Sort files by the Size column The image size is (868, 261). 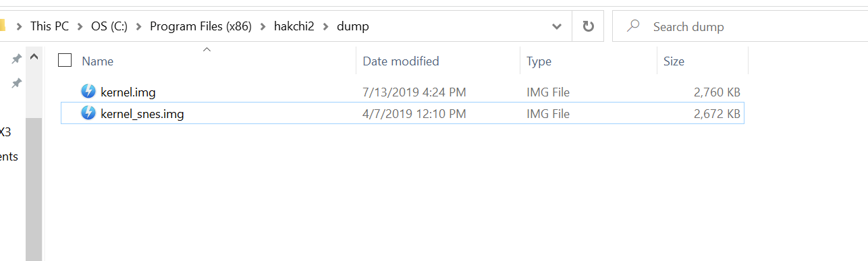703,61
